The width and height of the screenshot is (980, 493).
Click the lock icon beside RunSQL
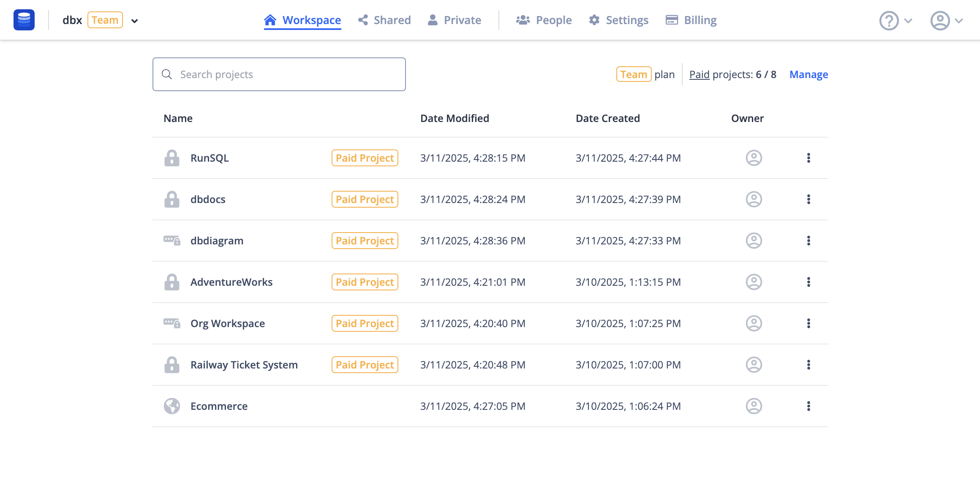pos(172,158)
